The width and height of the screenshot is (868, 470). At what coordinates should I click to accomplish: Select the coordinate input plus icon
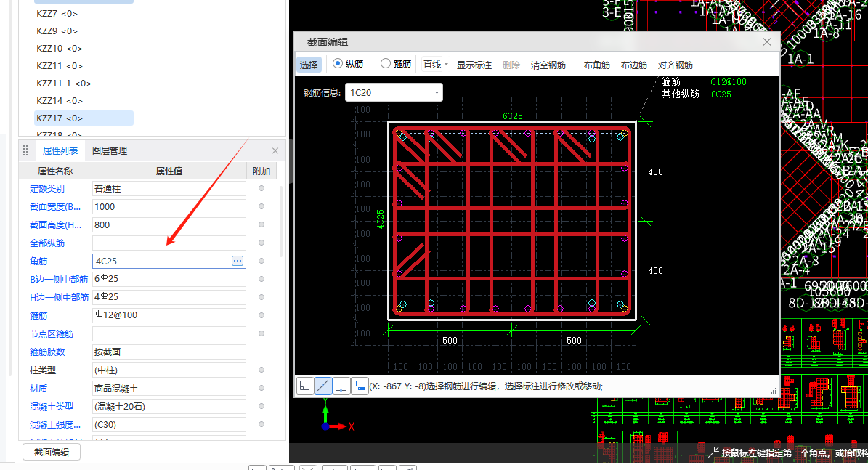point(360,386)
